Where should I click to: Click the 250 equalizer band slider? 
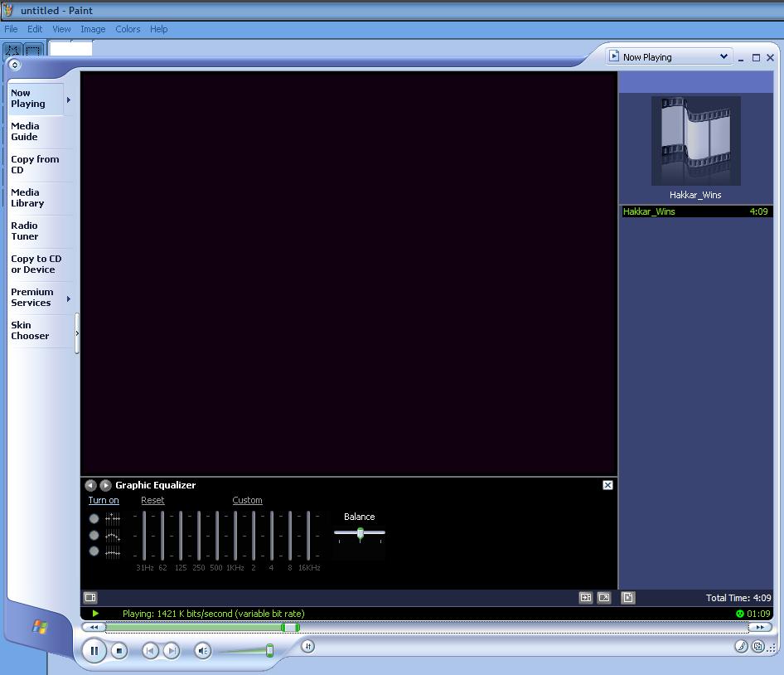(199, 536)
